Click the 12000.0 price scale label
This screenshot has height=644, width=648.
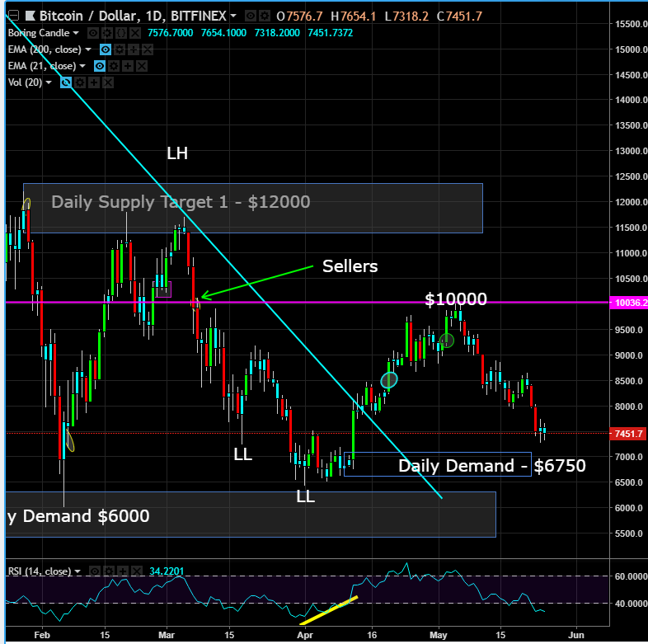(631, 202)
